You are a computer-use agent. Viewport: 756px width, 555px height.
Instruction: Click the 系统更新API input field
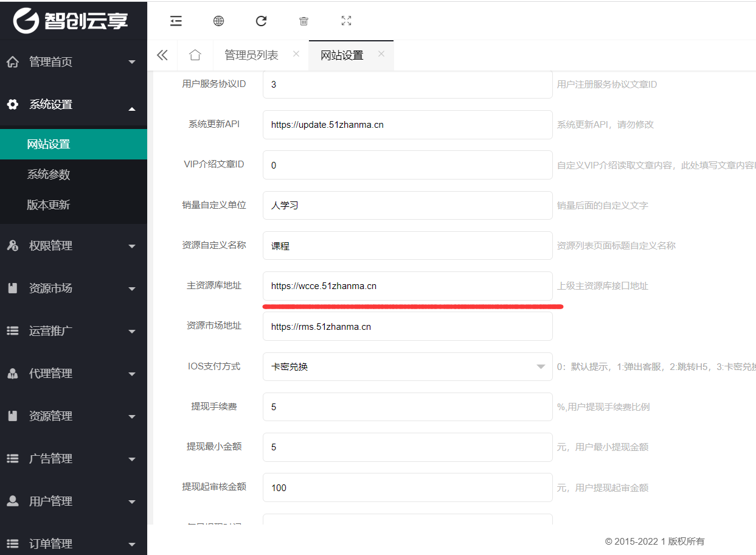[407, 125]
